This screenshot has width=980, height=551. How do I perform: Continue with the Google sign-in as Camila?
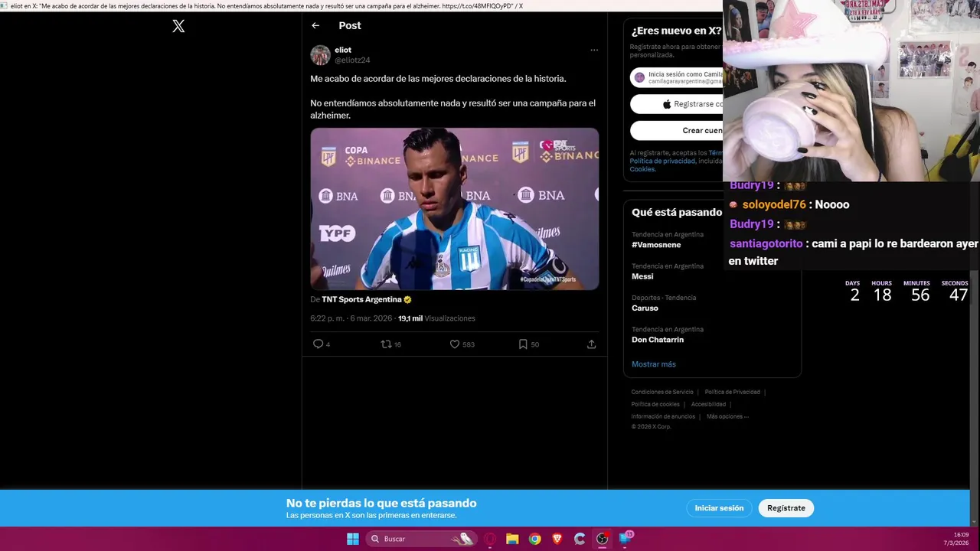pos(677,77)
